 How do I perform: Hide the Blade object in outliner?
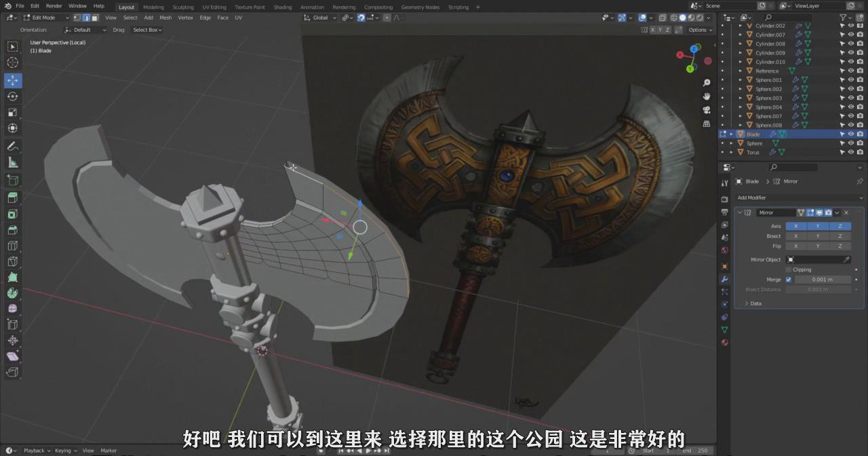[851, 134]
